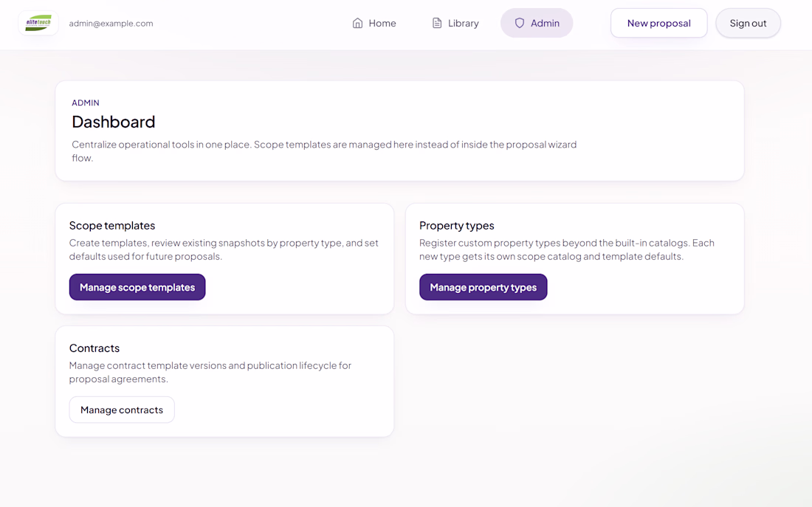The height and width of the screenshot is (507, 812).
Task: Click the 'Create templates, review existing snapshots' text
Action: pyautogui.click(x=224, y=249)
